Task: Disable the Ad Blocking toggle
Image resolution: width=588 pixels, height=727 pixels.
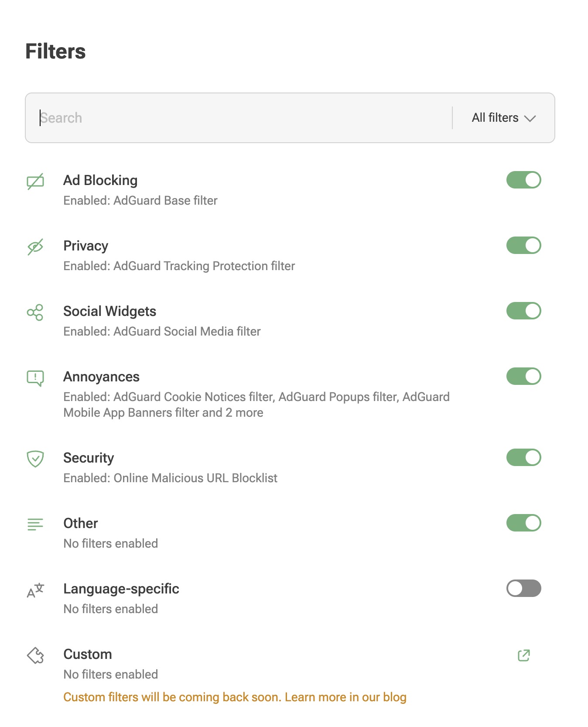Action: coord(524,180)
